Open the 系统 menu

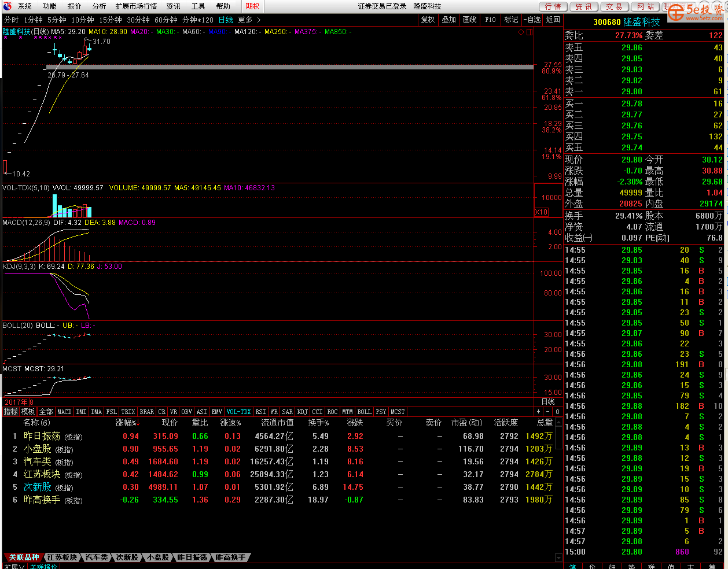point(25,6)
